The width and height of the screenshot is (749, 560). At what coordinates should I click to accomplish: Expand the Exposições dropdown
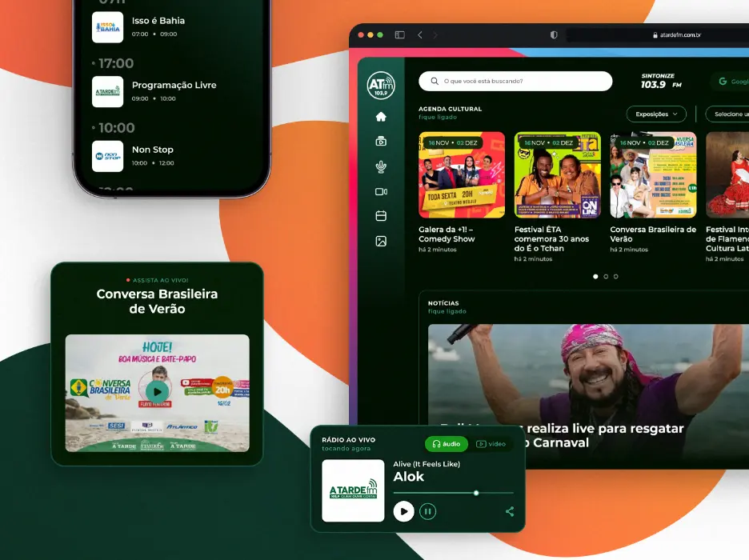[x=655, y=114]
